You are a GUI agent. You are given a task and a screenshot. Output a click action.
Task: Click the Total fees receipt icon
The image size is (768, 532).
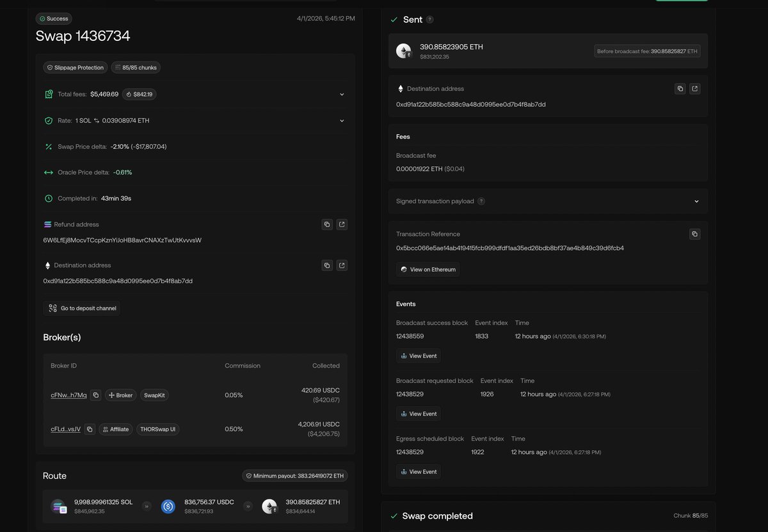(49, 94)
